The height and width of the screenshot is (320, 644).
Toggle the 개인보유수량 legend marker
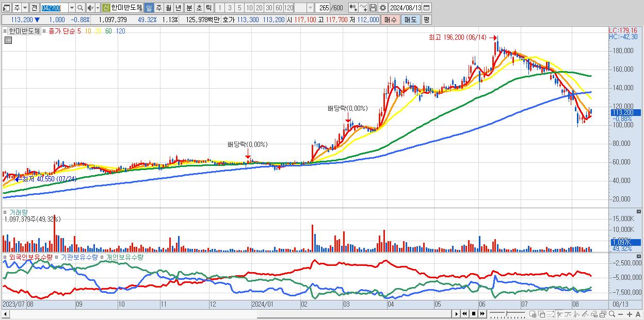tap(103, 257)
